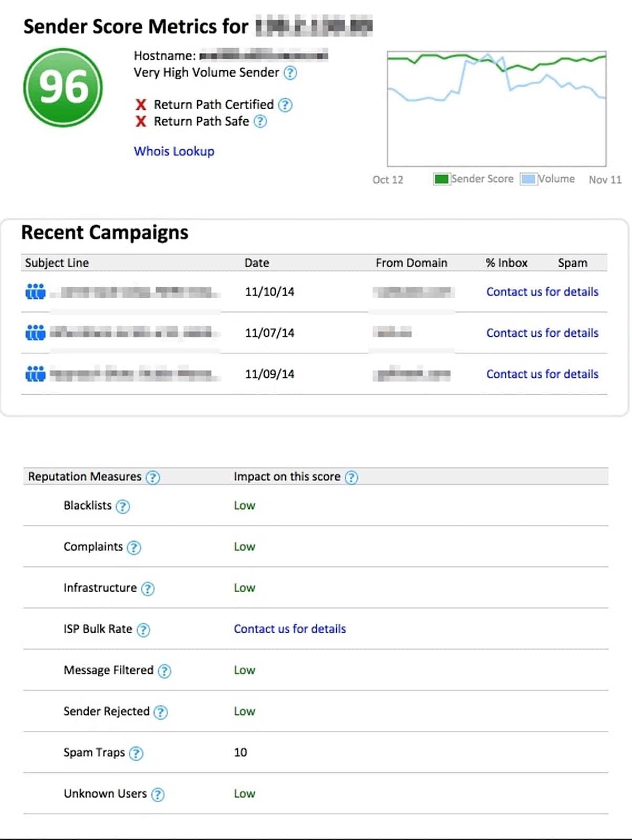This screenshot has width=632, height=840.
Task: Click the Unknown Users help icon
Action: (x=158, y=794)
